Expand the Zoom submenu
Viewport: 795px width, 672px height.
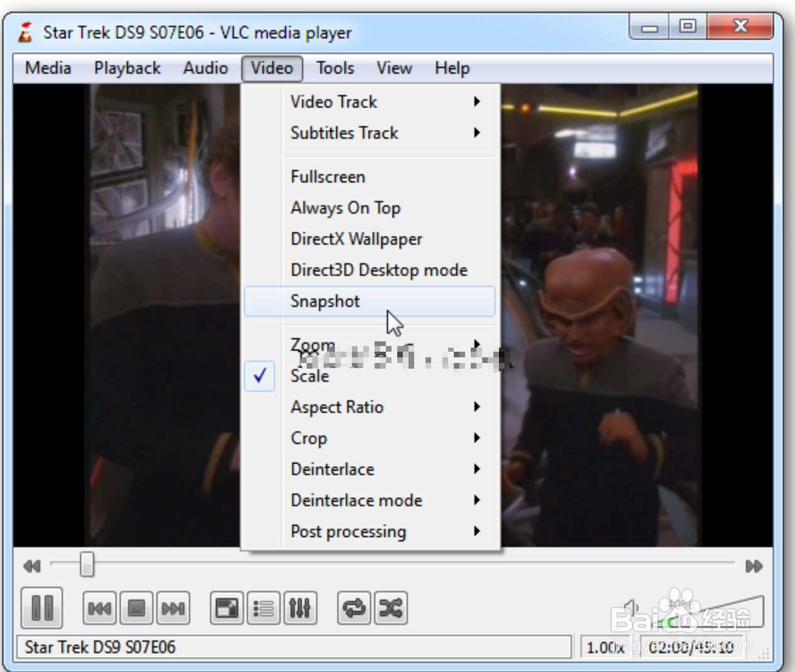coord(370,344)
